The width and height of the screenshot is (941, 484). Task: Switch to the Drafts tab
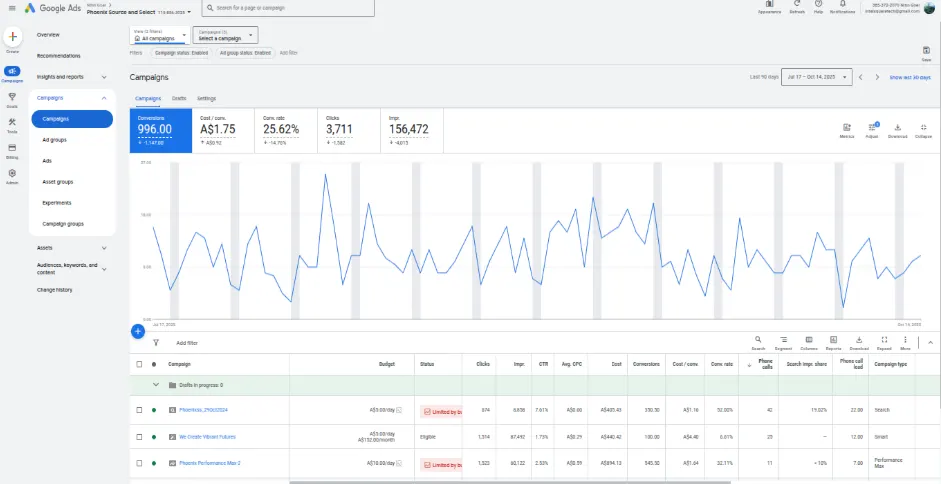coord(179,99)
